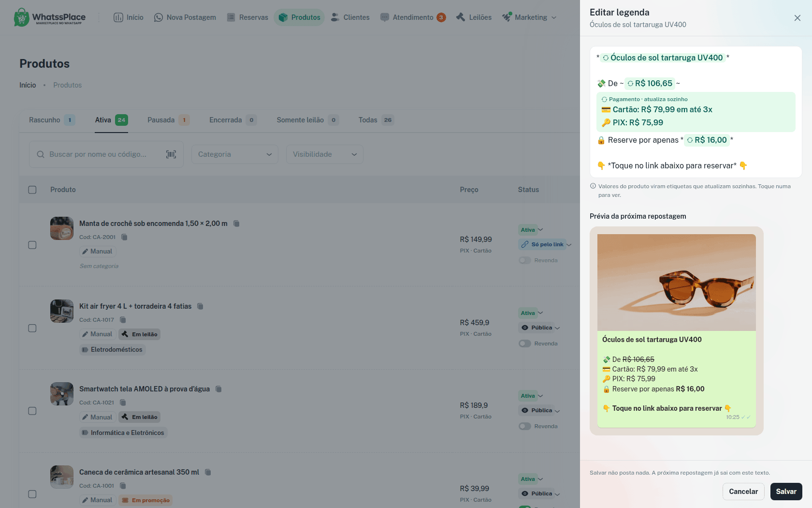
Task: Click the Cancelar button
Action: click(x=743, y=492)
